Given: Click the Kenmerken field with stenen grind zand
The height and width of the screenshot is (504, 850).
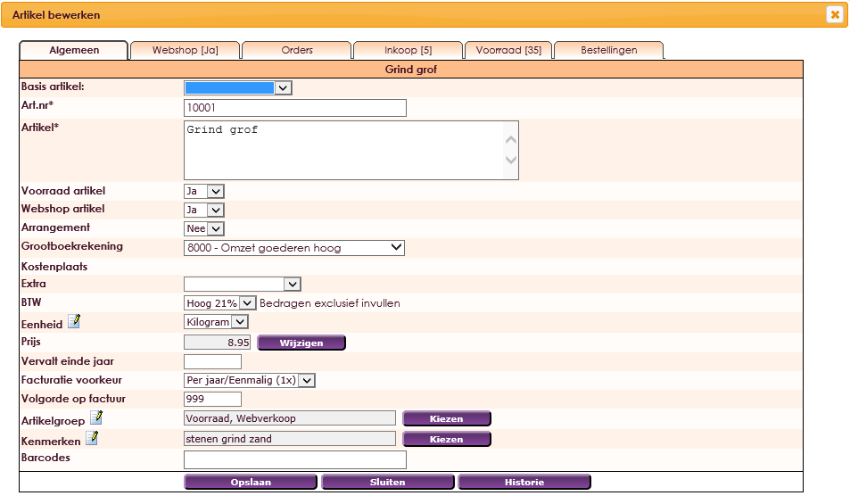Looking at the screenshot, I should (290, 439).
